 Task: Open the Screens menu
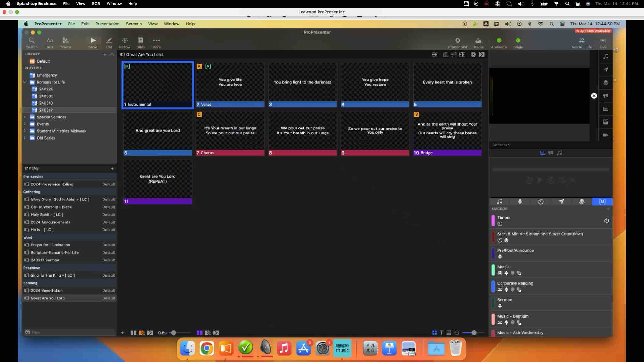point(134,24)
